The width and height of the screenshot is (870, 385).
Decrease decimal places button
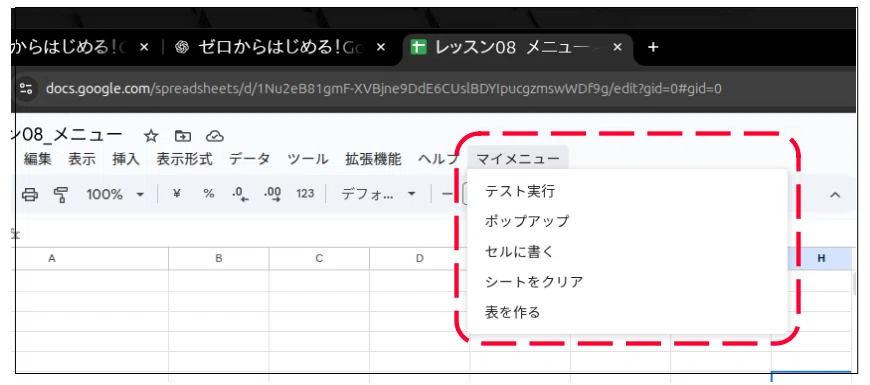tap(240, 194)
